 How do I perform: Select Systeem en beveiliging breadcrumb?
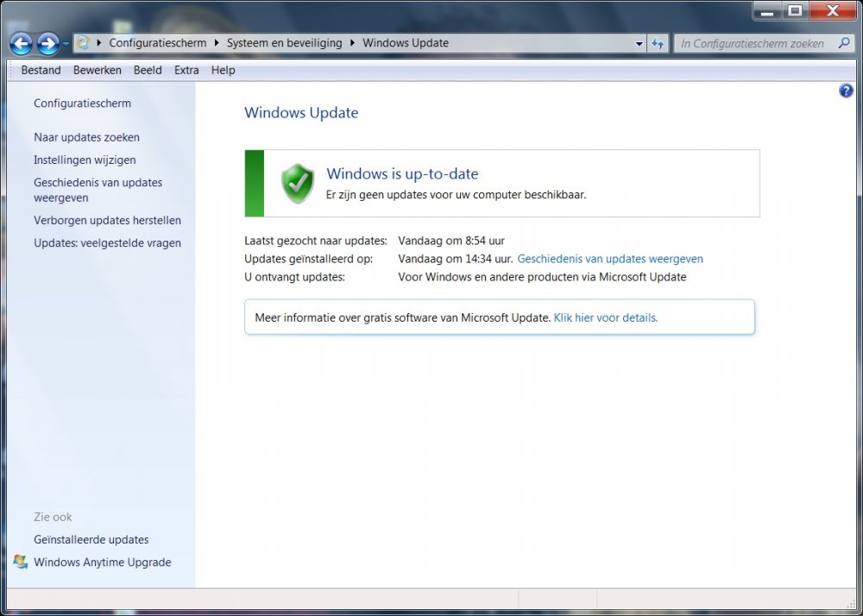coord(284,43)
